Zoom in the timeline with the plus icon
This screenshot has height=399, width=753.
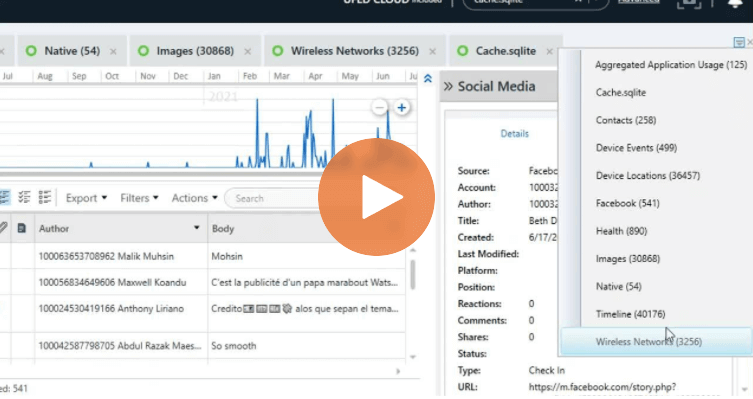point(402,108)
